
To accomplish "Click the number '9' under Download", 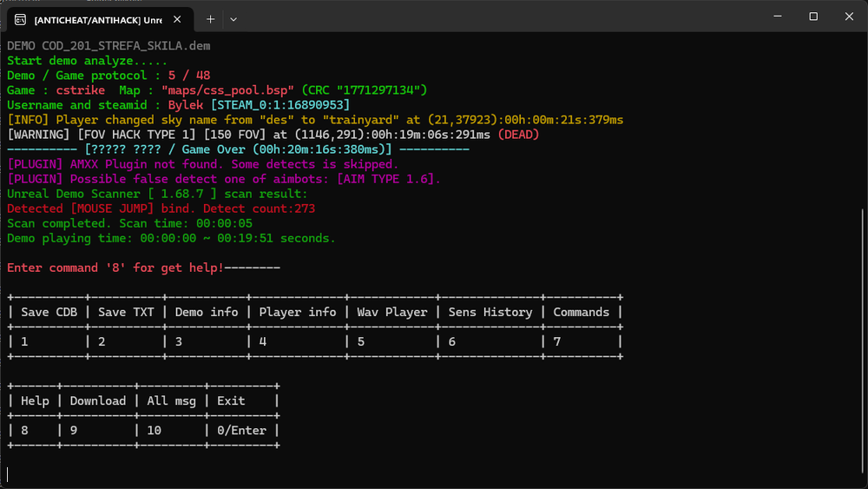I will (73, 430).
